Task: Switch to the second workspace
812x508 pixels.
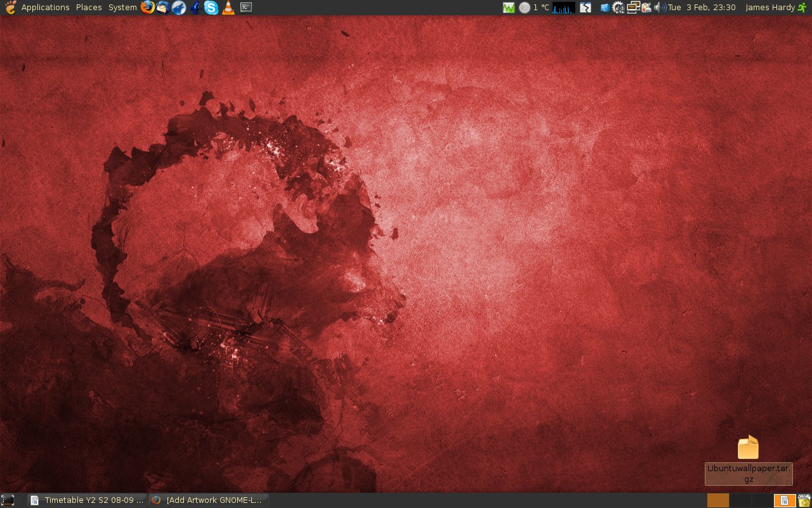Action: coord(740,500)
